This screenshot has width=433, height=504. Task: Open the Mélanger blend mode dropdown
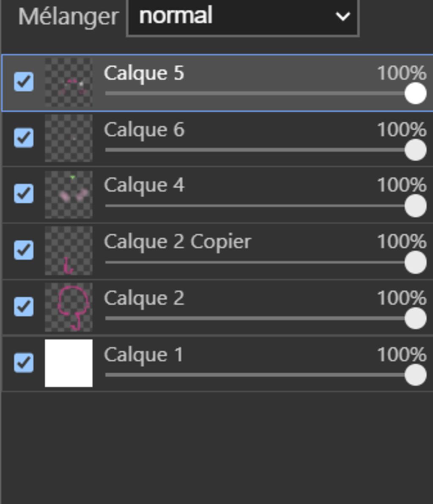coord(242,17)
